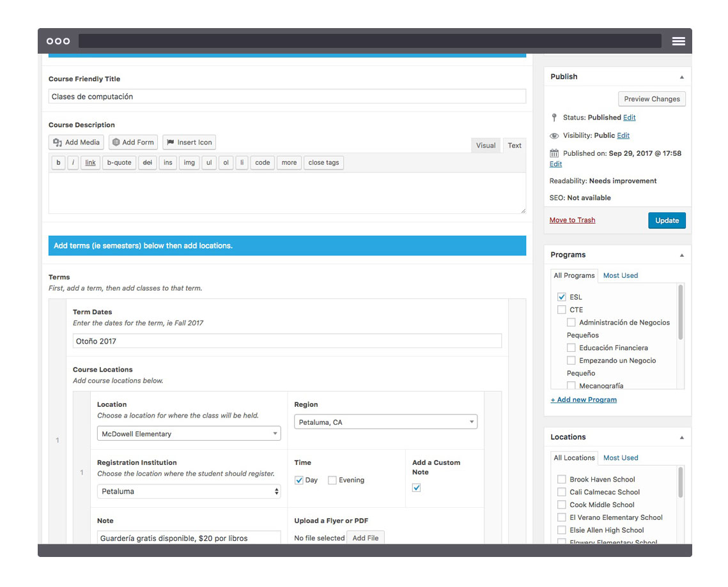This screenshot has height=587, width=728.
Task: Switch to the Visual editor tab
Action: [486, 146]
